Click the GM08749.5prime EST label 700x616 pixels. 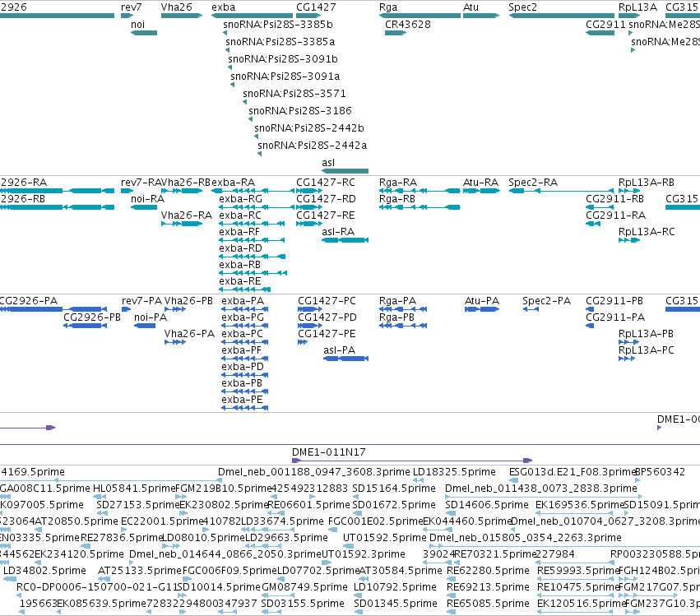click(304, 587)
